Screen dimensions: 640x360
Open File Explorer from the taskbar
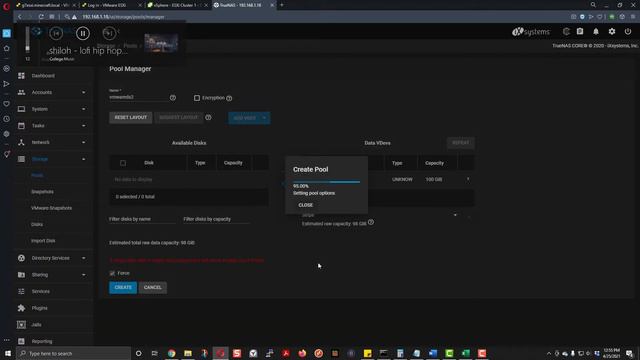point(188,353)
